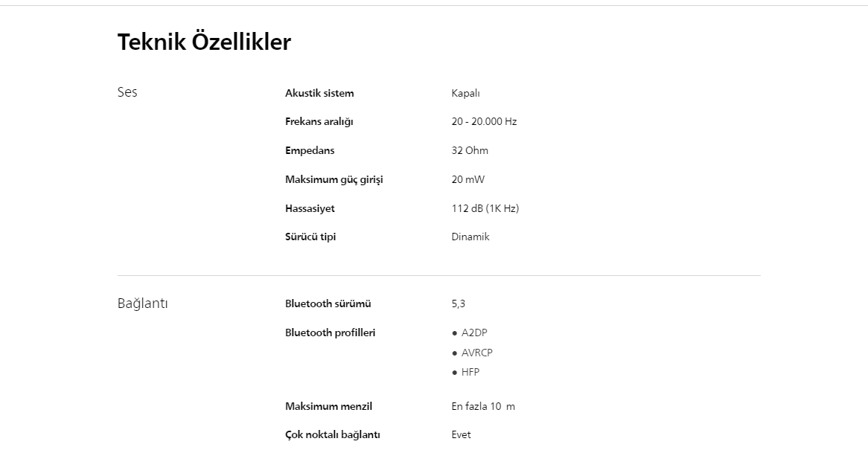Click the Çok noktalı bağlantı label
This screenshot has width=868, height=453.
click(x=332, y=434)
